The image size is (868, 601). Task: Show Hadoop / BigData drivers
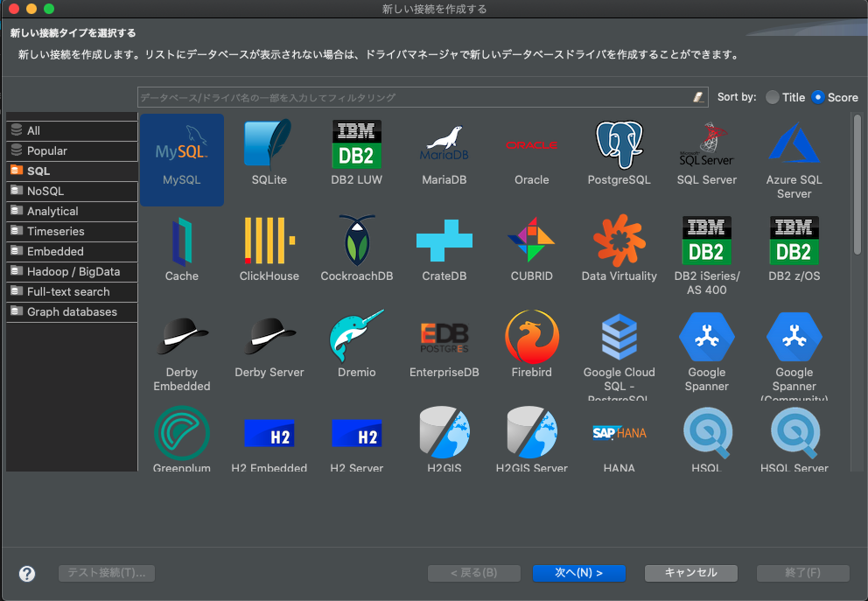(72, 272)
